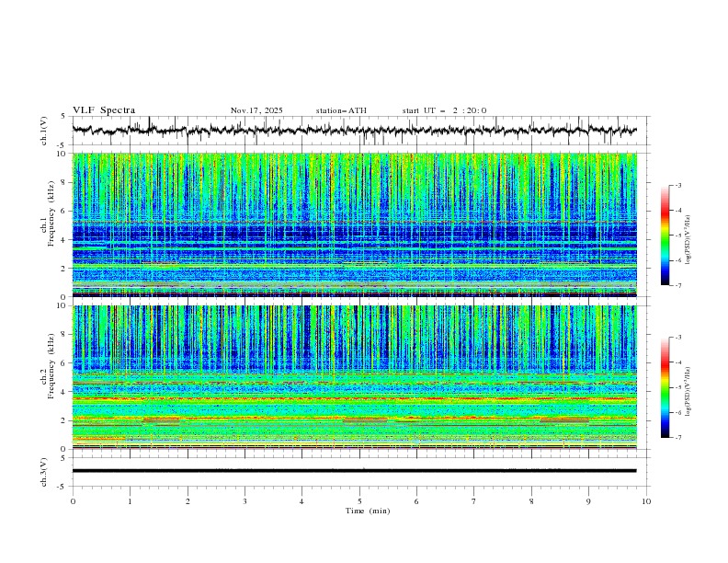This screenshot has width=728, height=563.
Task: Click the ch.3(V) axis label of the bottom panel
Action: click(44, 470)
